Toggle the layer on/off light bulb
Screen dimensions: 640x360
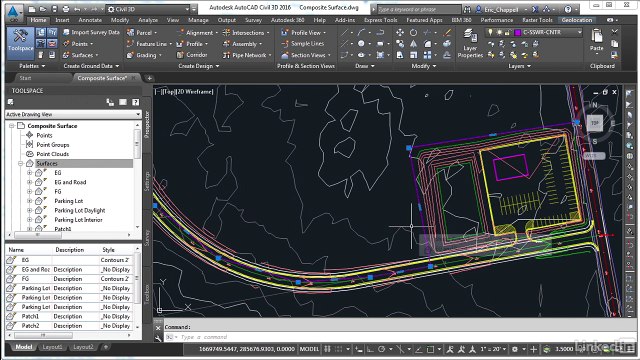point(490,32)
